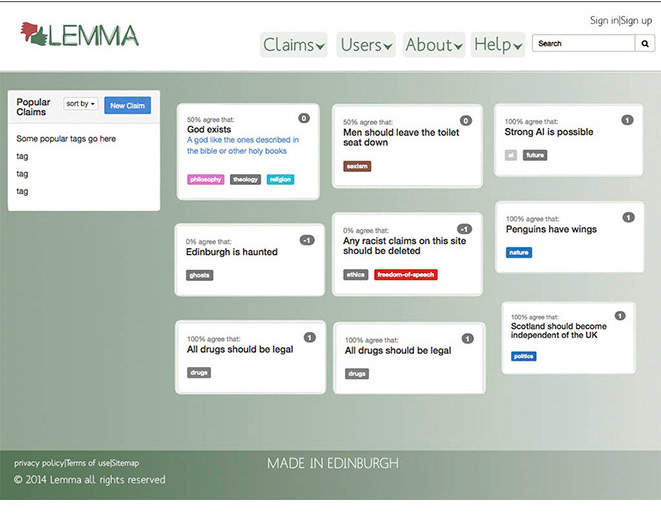Screen dimensions: 661x517
Task: Open the Terms of use link
Action: click(x=88, y=463)
